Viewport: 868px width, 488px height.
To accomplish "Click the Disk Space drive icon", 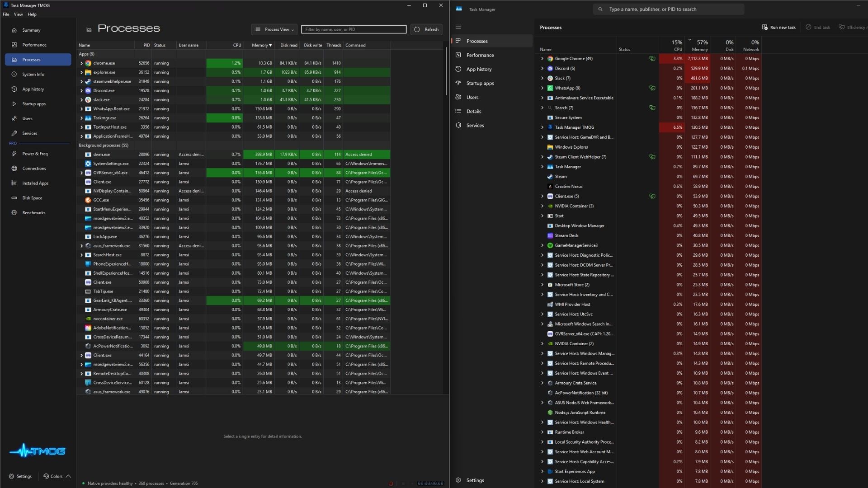I will click(14, 198).
